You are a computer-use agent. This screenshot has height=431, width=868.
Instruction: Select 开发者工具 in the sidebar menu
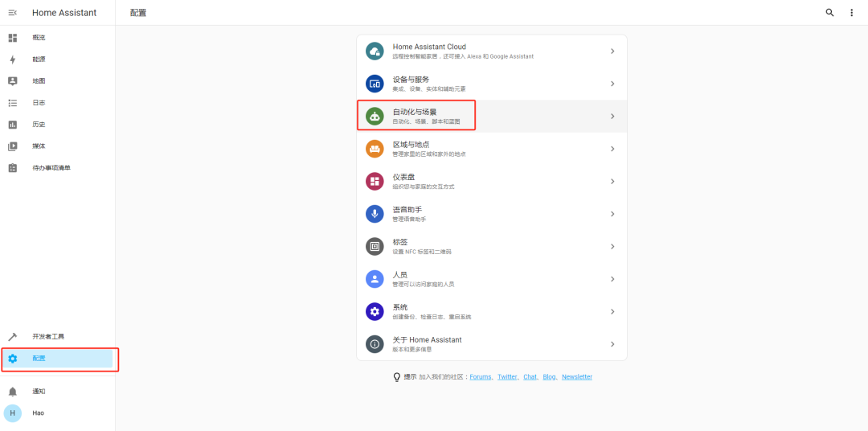[48, 337]
